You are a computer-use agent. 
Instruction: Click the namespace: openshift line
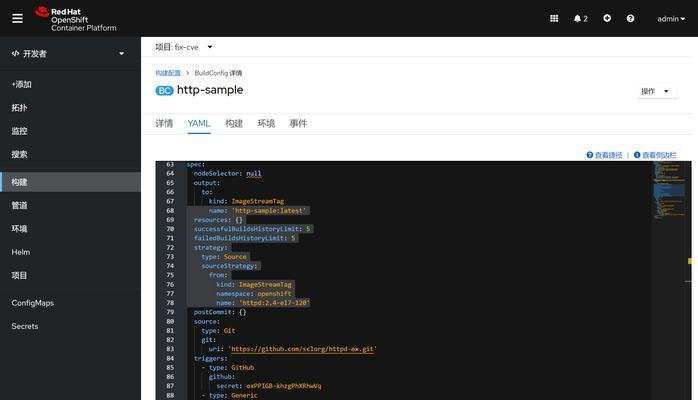pos(254,294)
